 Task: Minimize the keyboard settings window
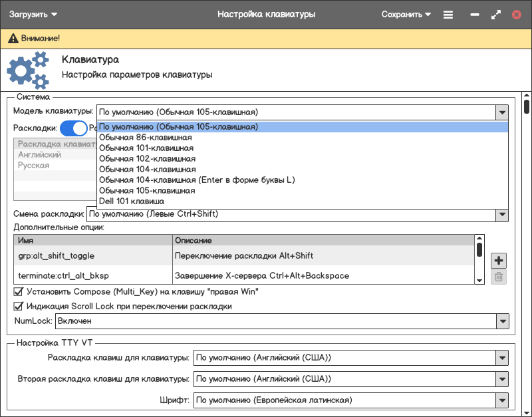tap(475, 14)
